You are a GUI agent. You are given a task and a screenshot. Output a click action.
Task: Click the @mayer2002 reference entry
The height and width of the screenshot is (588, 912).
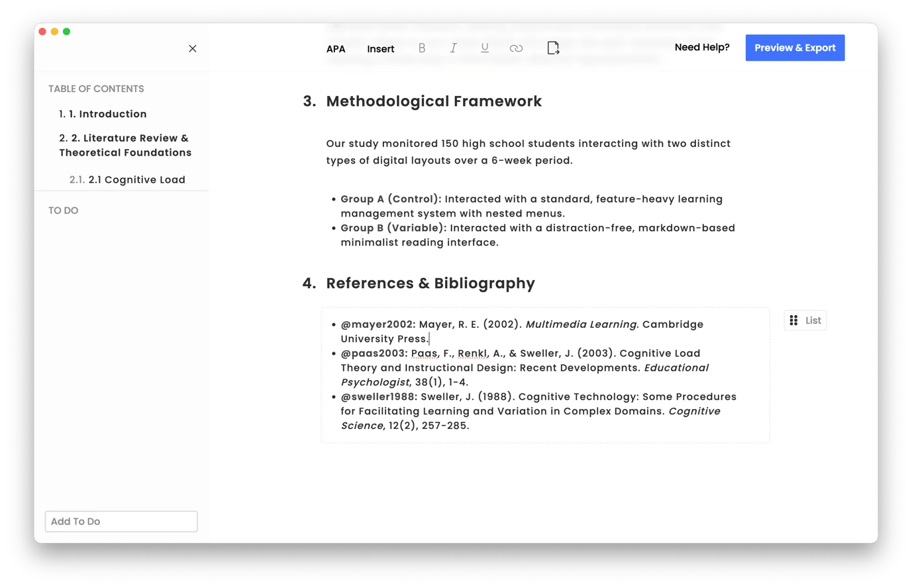(x=522, y=331)
